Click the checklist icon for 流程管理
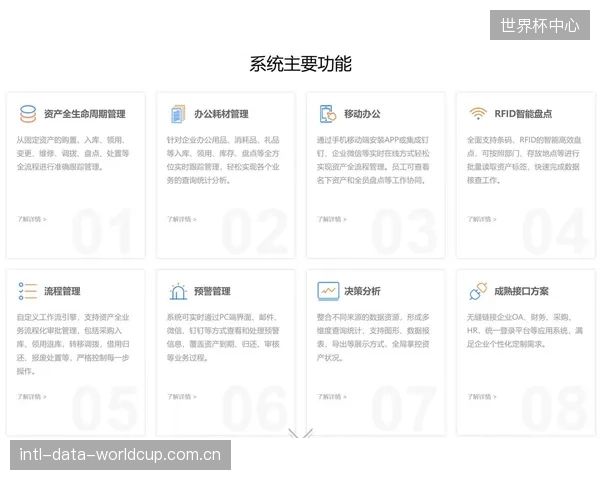This screenshot has width=600, height=480. 28,291
